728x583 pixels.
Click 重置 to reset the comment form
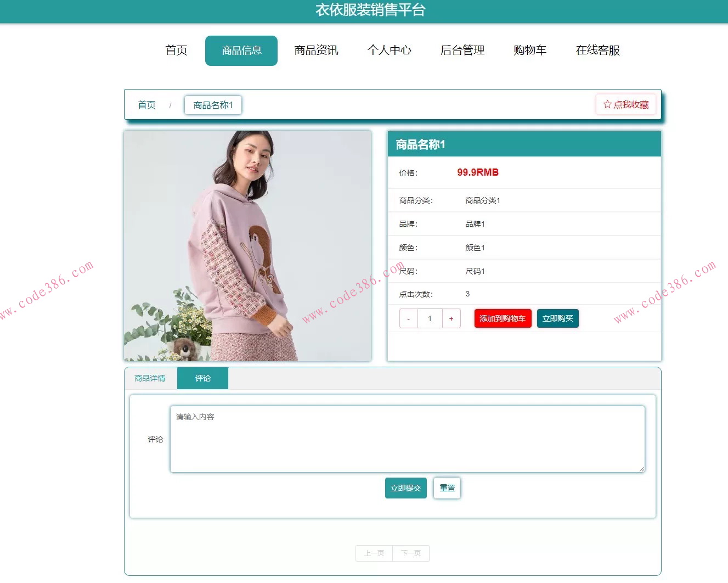pyautogui.click(x=447, y=487)
